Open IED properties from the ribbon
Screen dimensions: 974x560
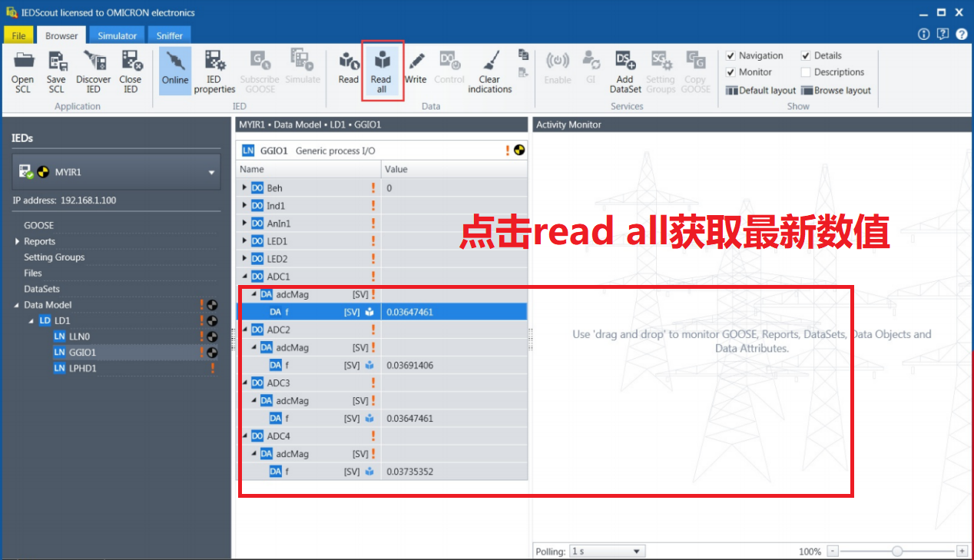[x=214, y=61]
